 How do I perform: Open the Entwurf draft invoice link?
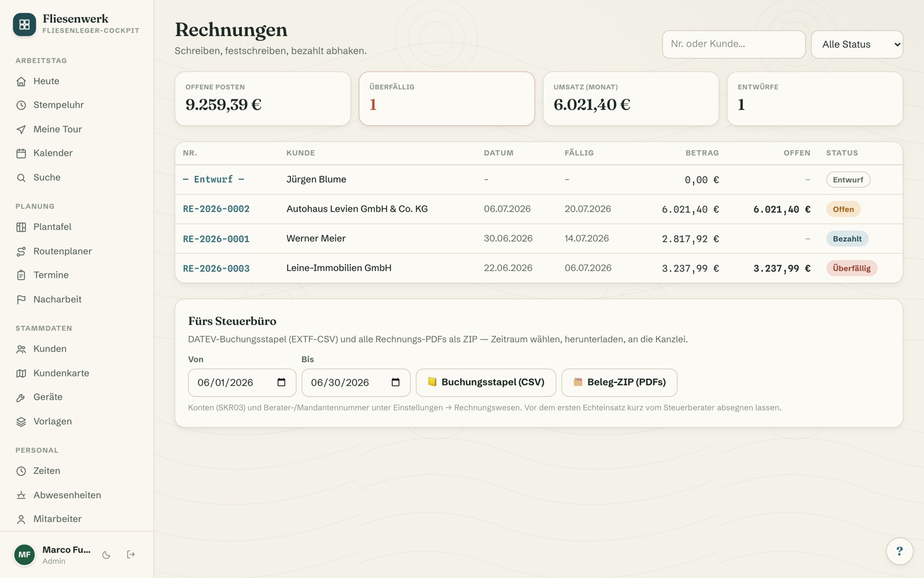(x=213, y=180)
